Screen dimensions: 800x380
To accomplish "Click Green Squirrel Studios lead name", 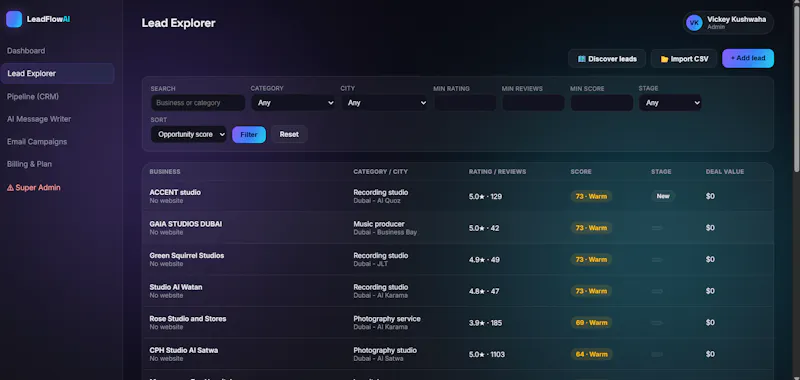I will pos(187,256).
